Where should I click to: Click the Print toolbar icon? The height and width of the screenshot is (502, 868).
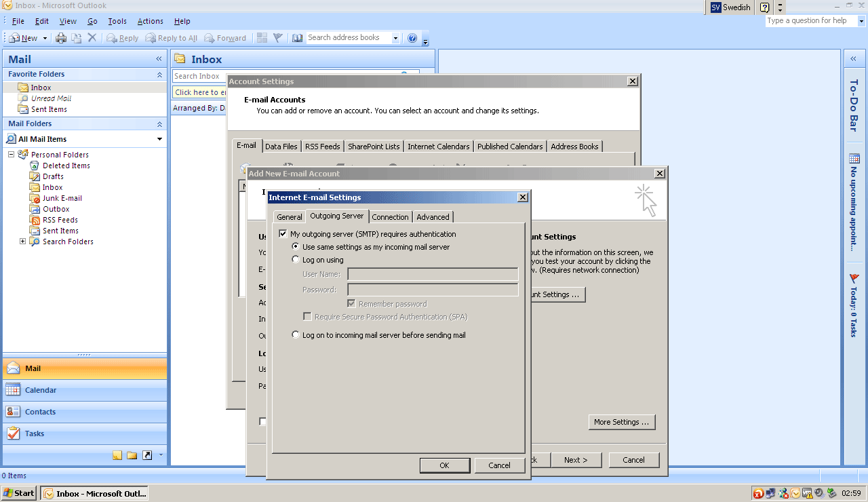(x=61, y=38)
